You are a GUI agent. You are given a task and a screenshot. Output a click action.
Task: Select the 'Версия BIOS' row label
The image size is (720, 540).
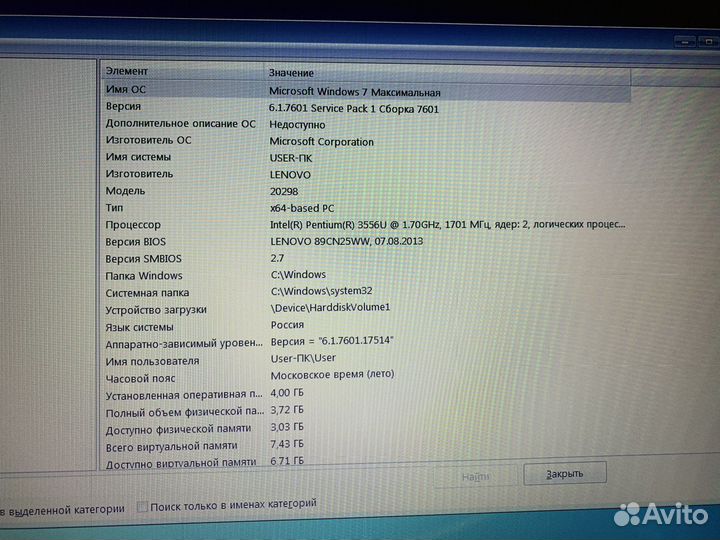pos(135,242)
